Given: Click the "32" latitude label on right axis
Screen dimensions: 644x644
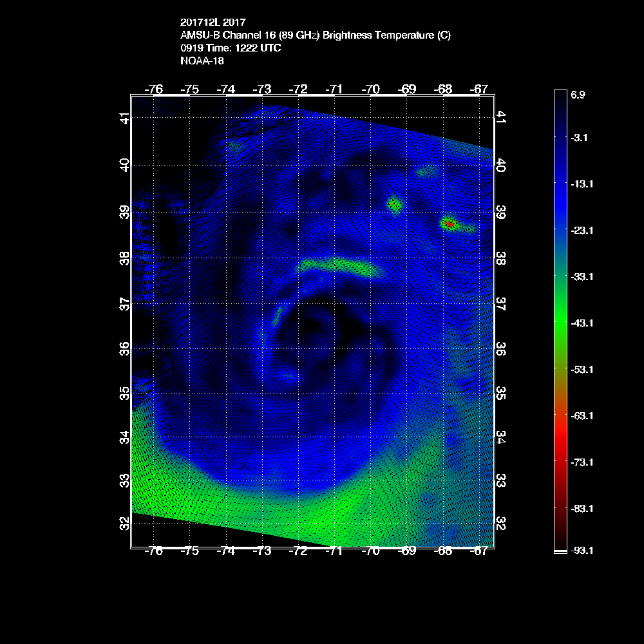Looking at the screenshot, I should [x=501, y=524].
